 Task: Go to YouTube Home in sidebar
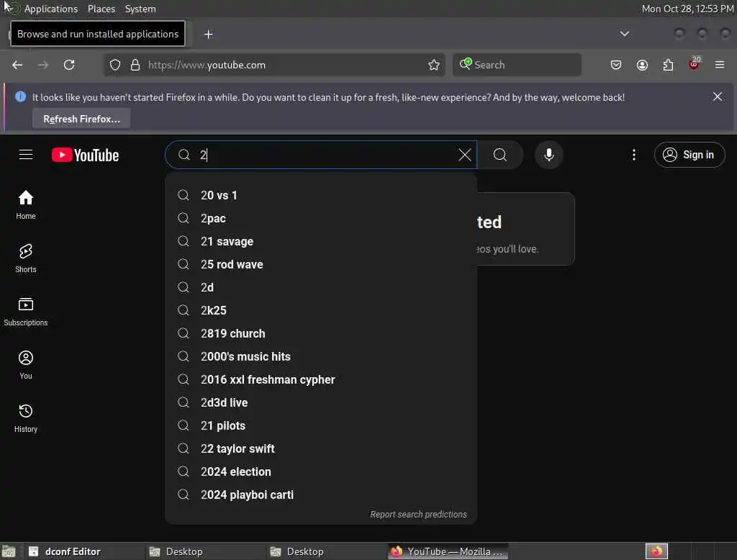coord(26,204)
